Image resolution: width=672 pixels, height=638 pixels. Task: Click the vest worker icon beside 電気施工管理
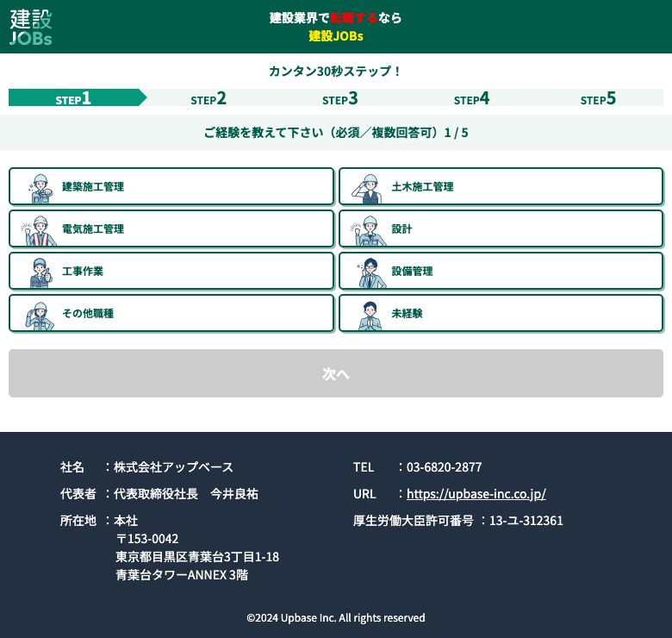39,231
